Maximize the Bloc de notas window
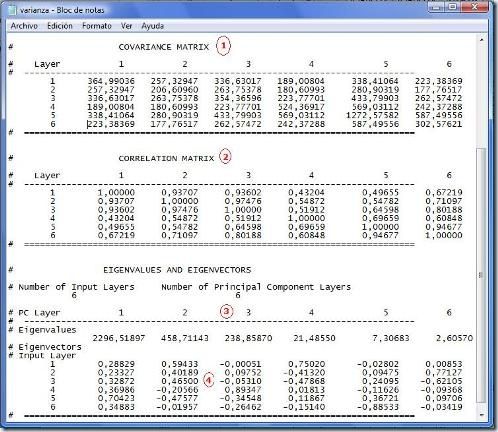Image resolution: width=498 pixels, height=432 pixels. (452, 7)
